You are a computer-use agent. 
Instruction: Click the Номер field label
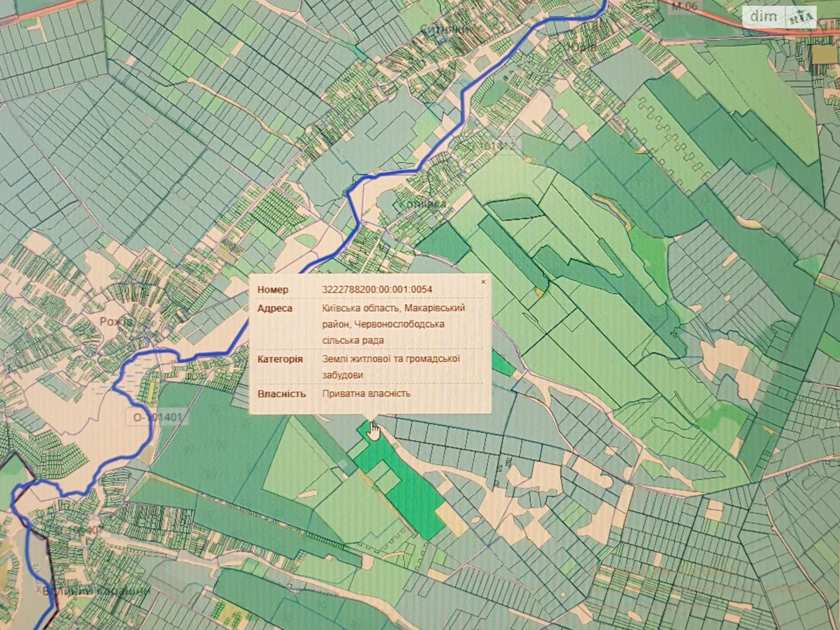pos(272,290)
